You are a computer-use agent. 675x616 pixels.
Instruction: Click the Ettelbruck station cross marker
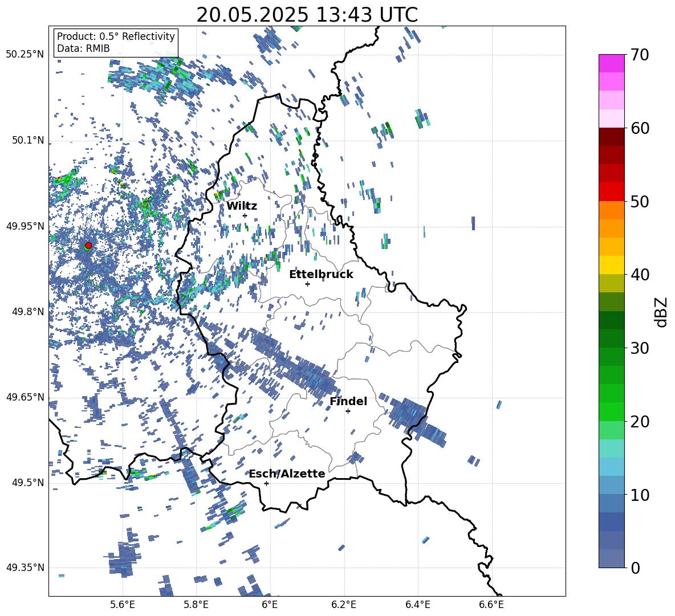307,284
